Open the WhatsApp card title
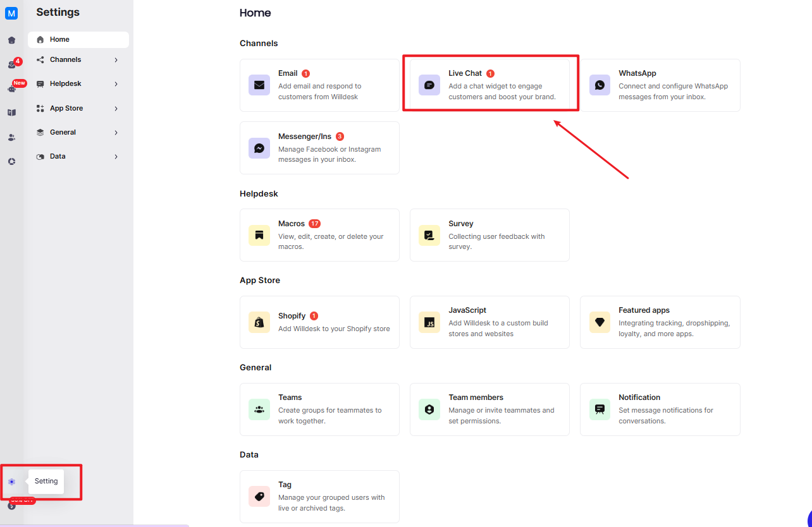This screenshot has width=812, height=527. 637,73
